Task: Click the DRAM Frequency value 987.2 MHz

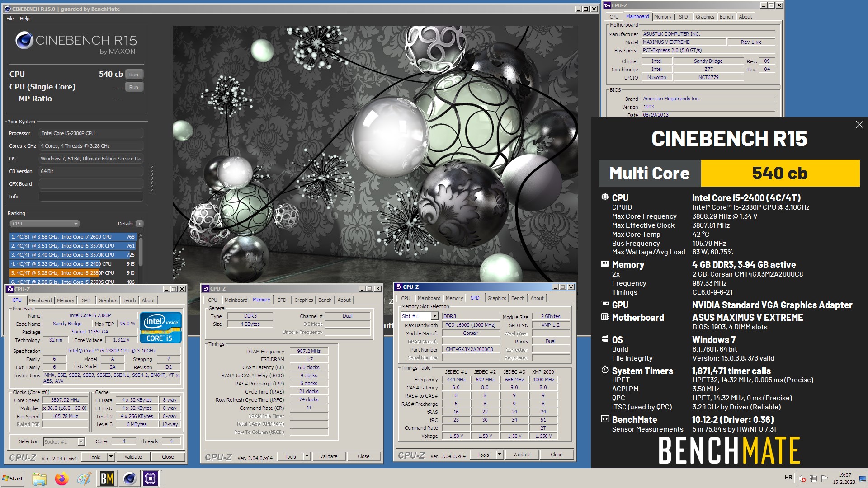Action: (309, 351)
